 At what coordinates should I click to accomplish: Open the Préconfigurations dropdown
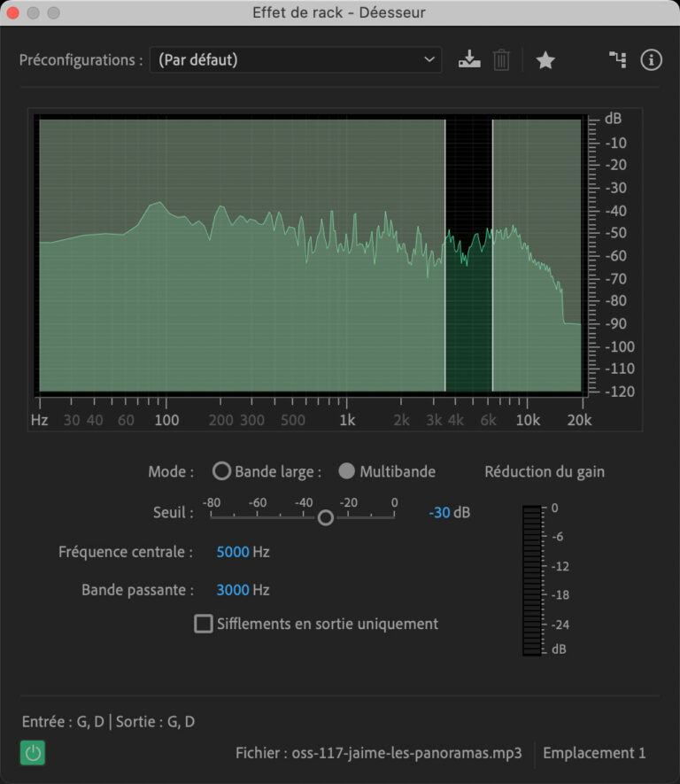click(x=295, y=60)
